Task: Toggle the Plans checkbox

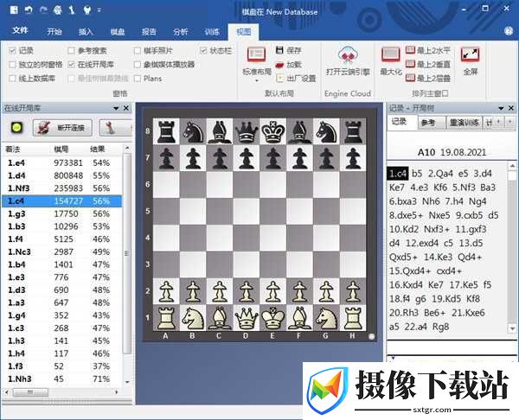Action: tap(138, 79)
